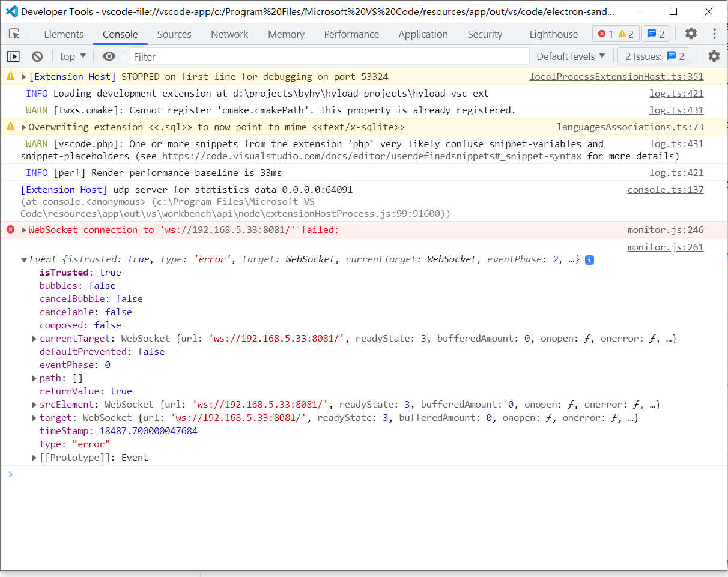Expand the Overwriting extension message
Screen dimensions: 728x577
[x=24, y=127]
